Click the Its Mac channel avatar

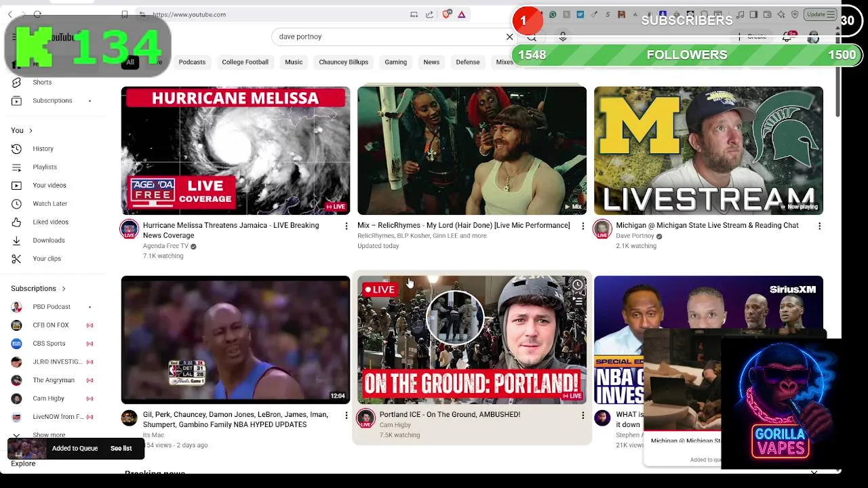[129, 418]
